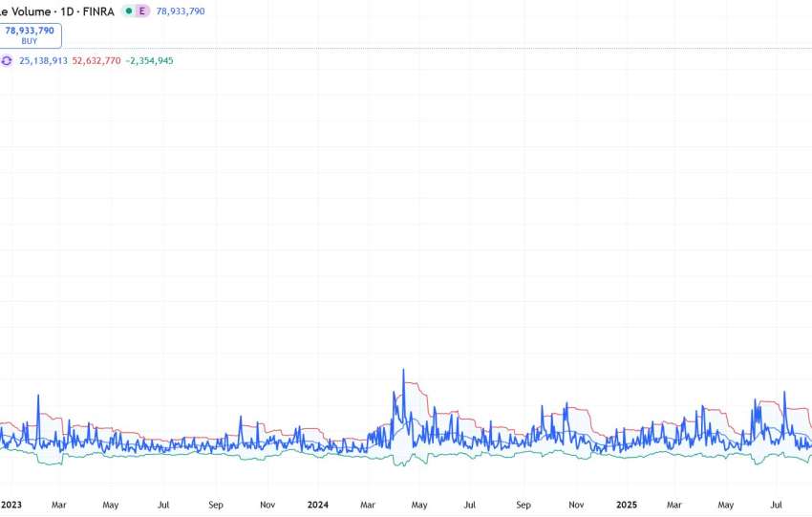Click the Sep label between 2024 and 2025

coord(524,504)
